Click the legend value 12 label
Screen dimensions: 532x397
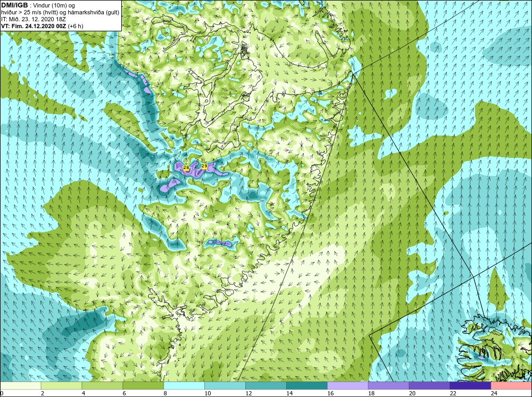248,393
